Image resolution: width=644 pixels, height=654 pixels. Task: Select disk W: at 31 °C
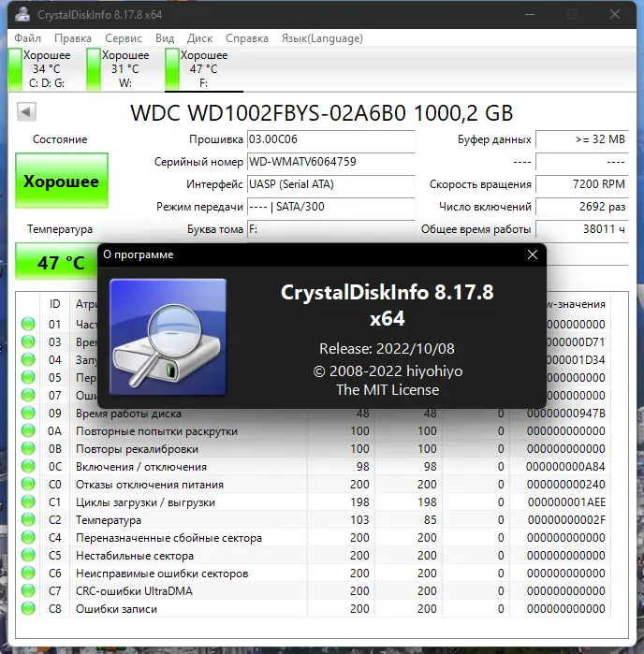[x=118, y=69]
